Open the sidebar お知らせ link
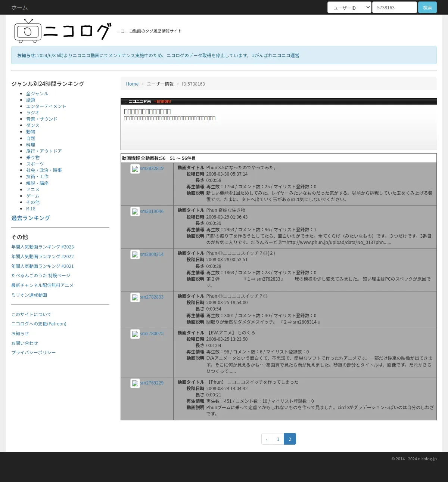This screenshot has width=448, height=482. pyautogui.click(x=20, y=333)
